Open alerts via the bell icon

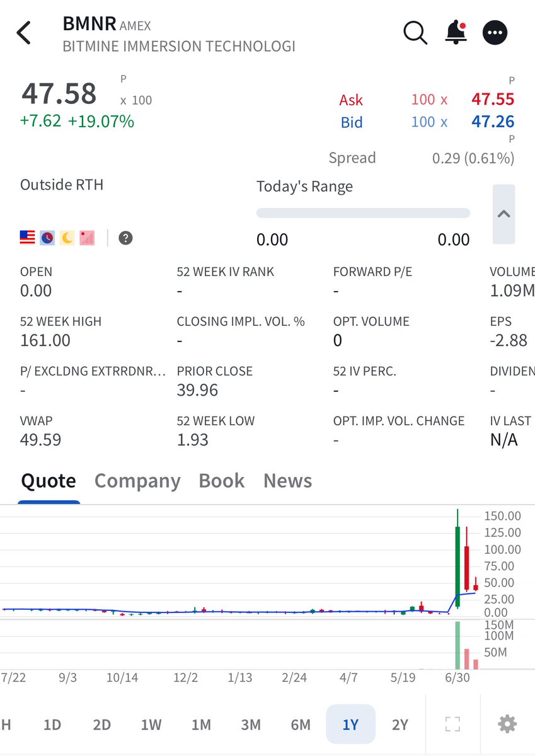click(456, 33)
